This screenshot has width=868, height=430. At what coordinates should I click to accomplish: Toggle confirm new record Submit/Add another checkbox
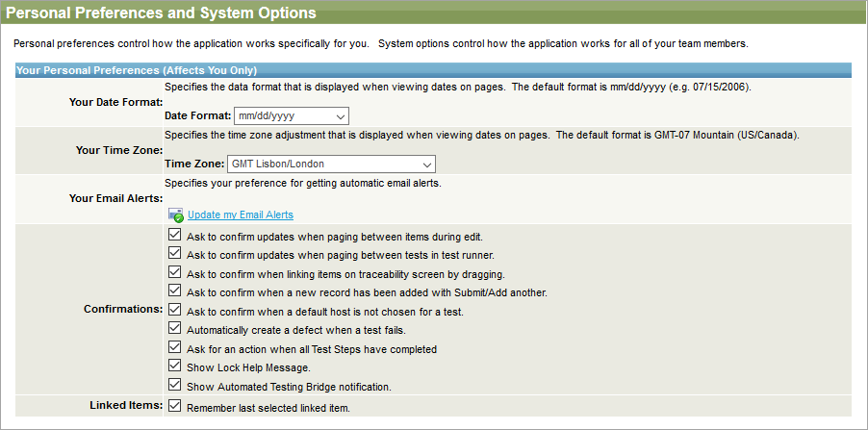(174, 291)
